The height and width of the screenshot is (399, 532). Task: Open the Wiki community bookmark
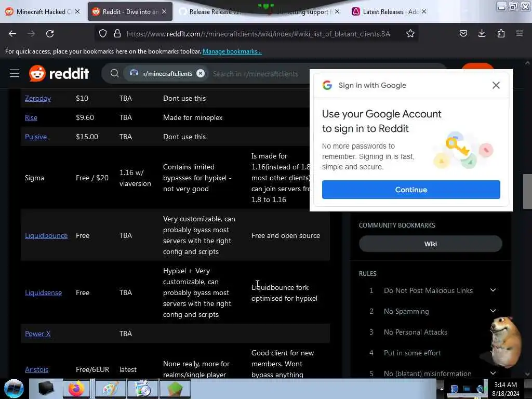click(430, 244)
